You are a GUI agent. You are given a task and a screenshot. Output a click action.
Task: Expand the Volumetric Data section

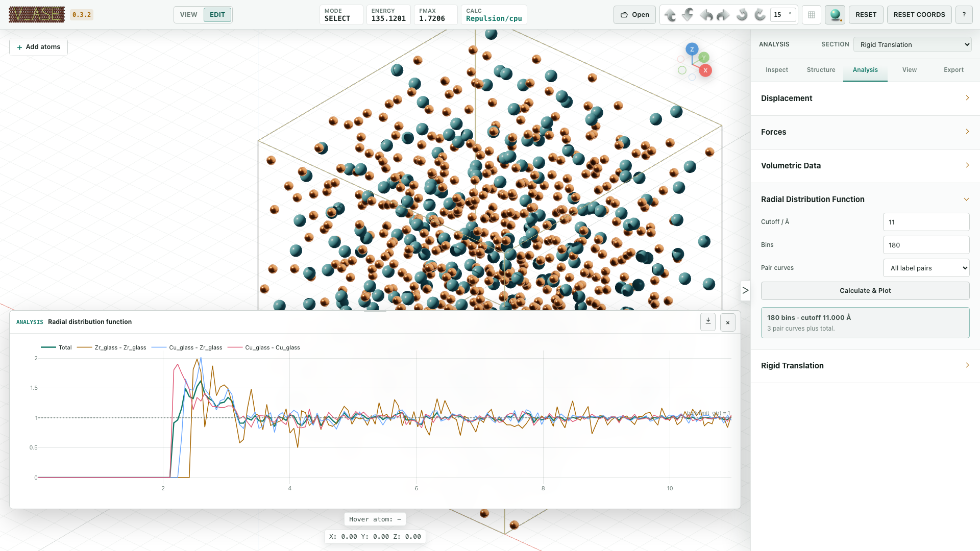865,166
